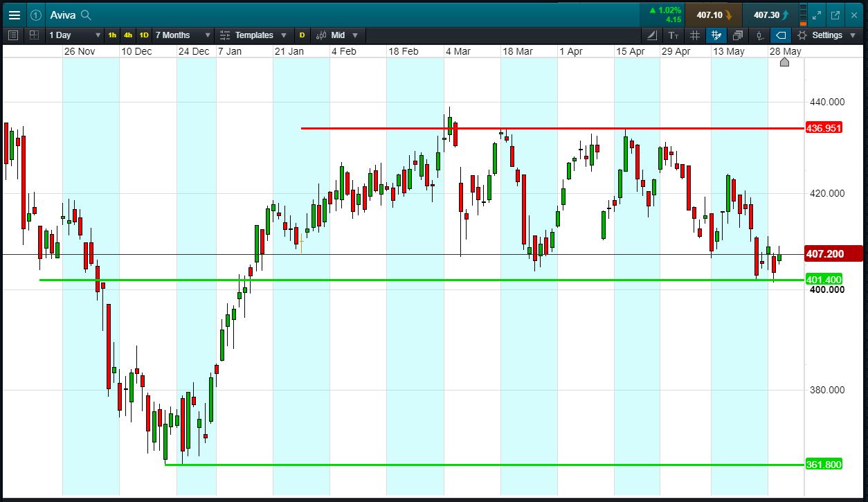This screenshot has width=868, height=502.
Task: Toggle the chart gridlines hash icon
Action: coord(695,35)
